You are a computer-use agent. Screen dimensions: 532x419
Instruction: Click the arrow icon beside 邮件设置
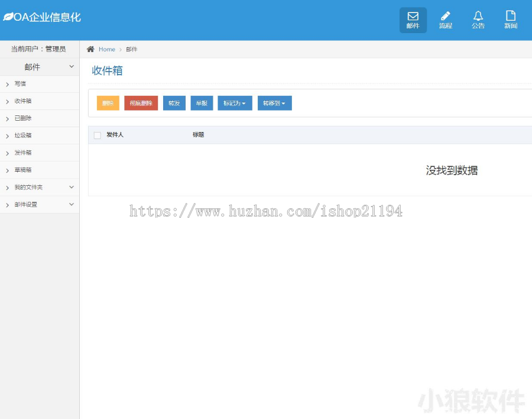8,205
